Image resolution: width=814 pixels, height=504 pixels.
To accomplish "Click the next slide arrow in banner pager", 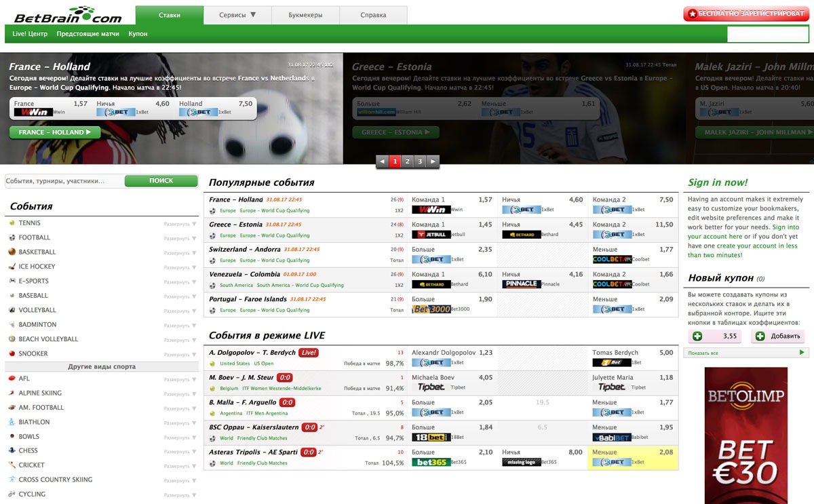I will pos(433,161).
